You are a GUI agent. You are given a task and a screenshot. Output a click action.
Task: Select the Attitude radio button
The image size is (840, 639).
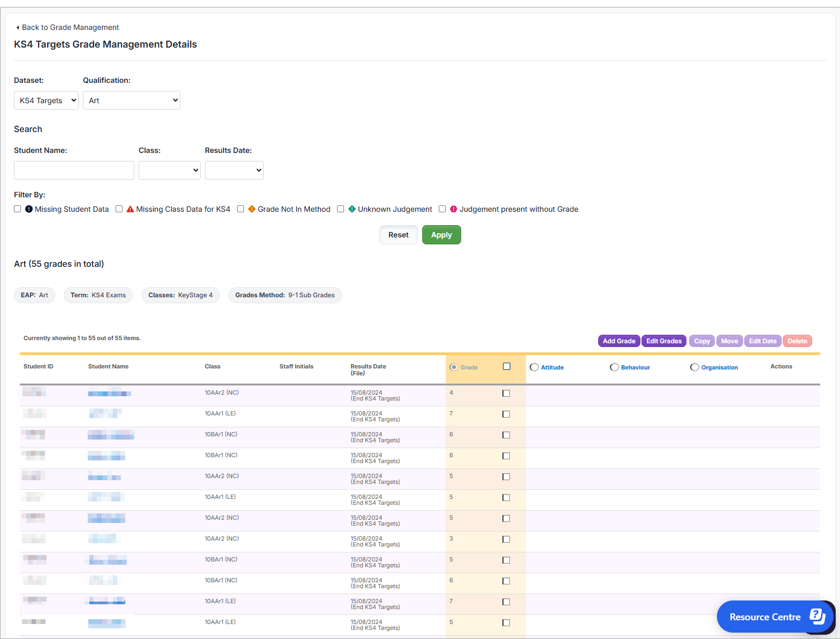[x=534, y=367]
